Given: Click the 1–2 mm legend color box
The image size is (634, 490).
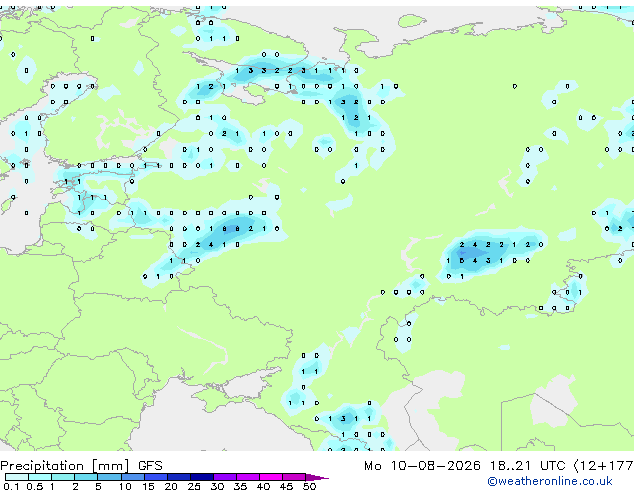Looking at the screenshot, I should point(63,477).
